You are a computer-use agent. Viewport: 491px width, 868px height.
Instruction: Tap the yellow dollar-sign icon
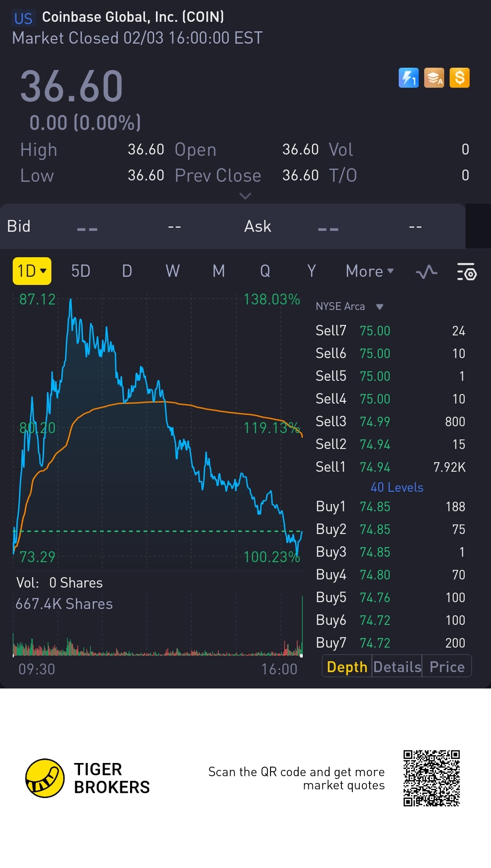[x=460, y=78]
